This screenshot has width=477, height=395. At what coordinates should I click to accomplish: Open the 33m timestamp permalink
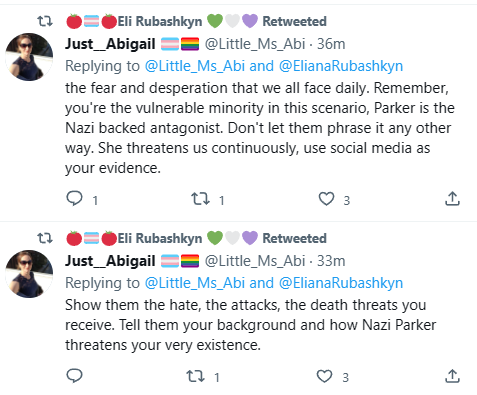point(331,261)
